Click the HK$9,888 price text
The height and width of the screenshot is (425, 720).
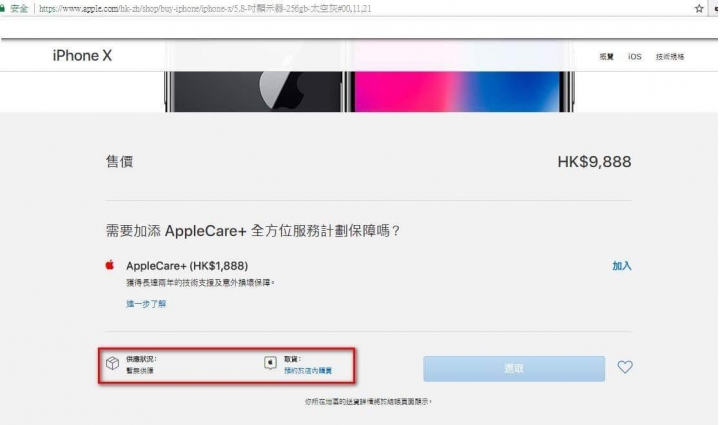point(594,162)
